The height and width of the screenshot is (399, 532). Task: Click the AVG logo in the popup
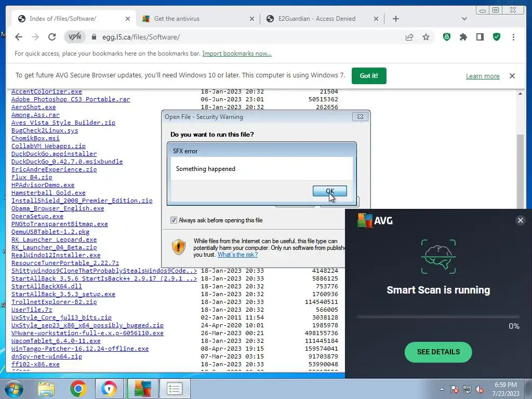click(x=375, y=220)
